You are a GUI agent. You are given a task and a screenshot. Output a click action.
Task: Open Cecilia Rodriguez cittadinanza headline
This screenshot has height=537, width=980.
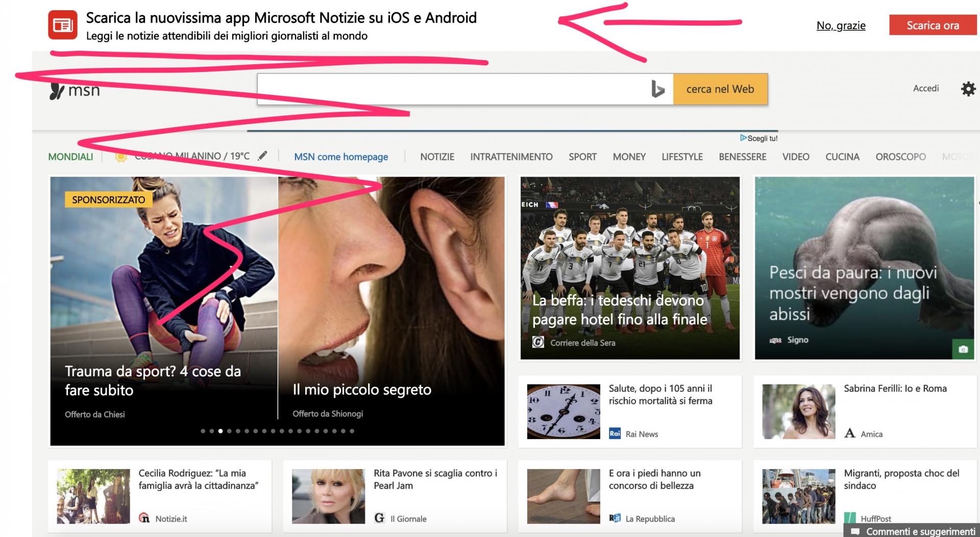click(198, 479)
